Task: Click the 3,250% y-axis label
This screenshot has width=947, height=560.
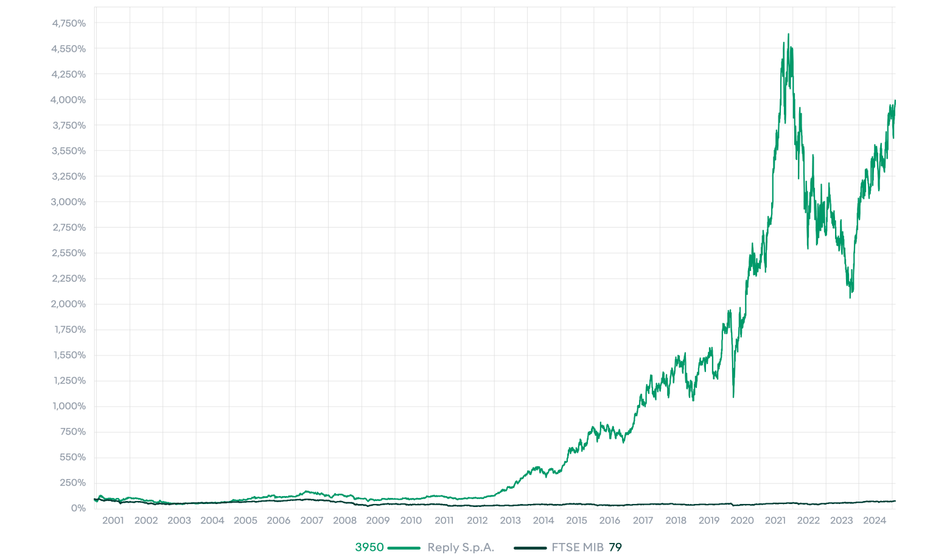Action: pos(69,177)
